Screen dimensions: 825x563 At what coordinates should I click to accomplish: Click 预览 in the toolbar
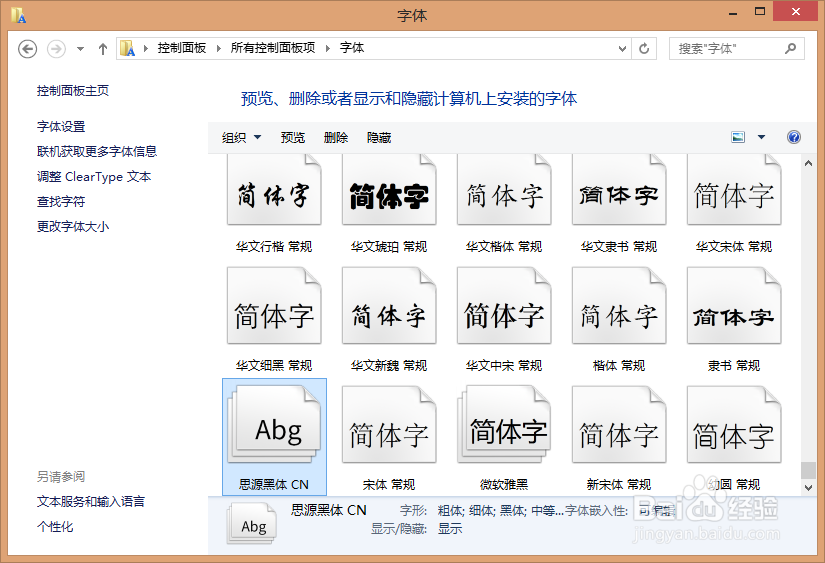point(293,138)
